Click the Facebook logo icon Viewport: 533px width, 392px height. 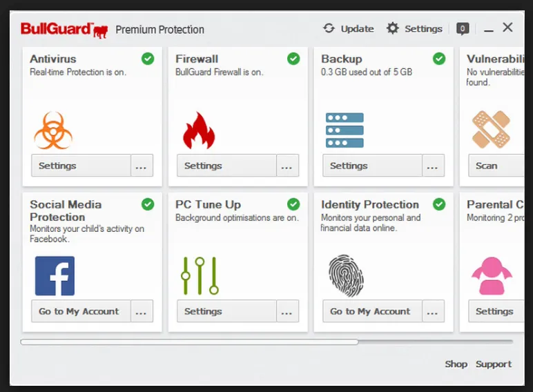55,276
